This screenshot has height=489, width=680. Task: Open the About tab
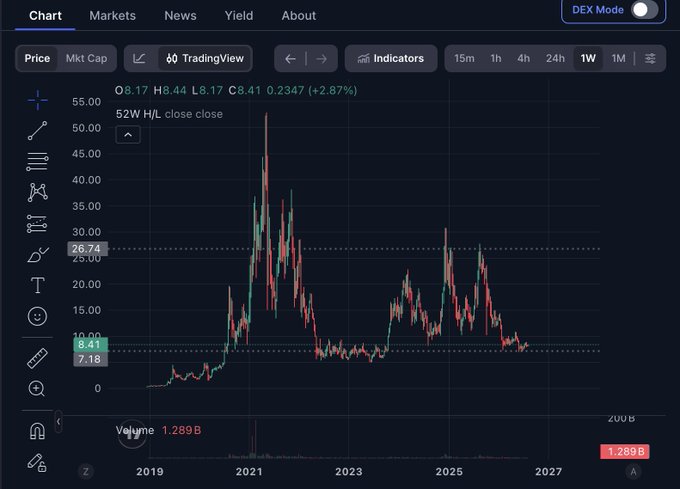(x=298, y=16)
